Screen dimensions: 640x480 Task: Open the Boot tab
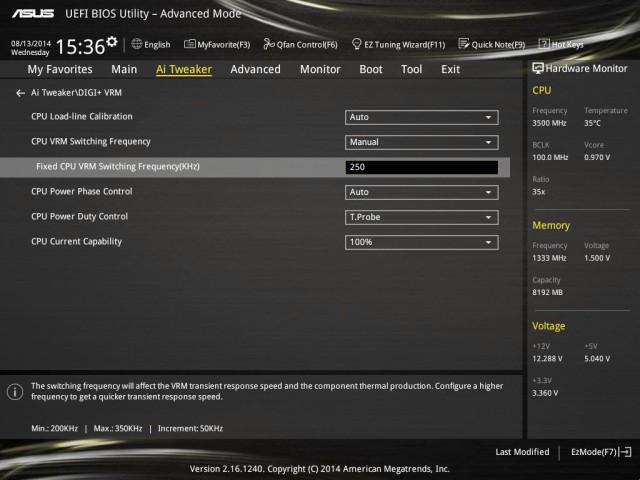tap(371, 69)
